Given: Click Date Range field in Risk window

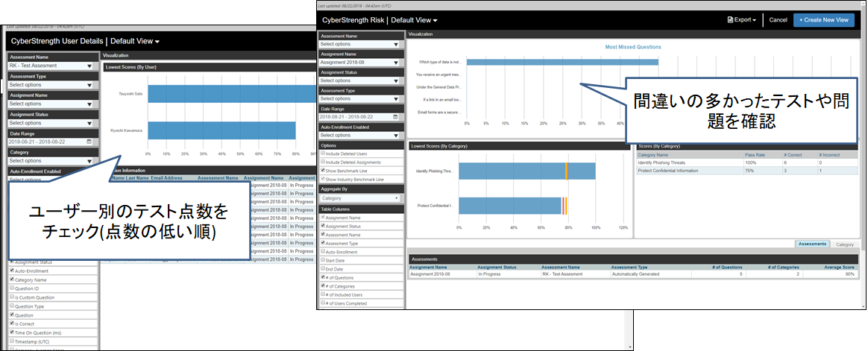Looking at the screenshot, I should click(360, 117).
